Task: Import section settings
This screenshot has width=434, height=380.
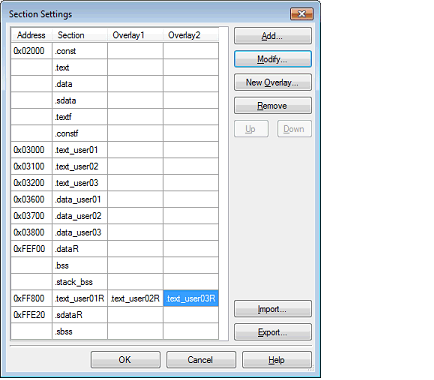Action: tap(273, 309)
